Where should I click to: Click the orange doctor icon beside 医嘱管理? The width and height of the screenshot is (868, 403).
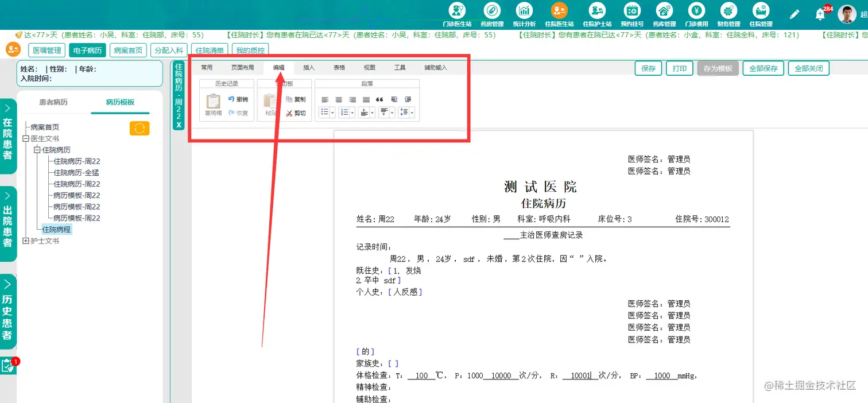coord(13,49)
